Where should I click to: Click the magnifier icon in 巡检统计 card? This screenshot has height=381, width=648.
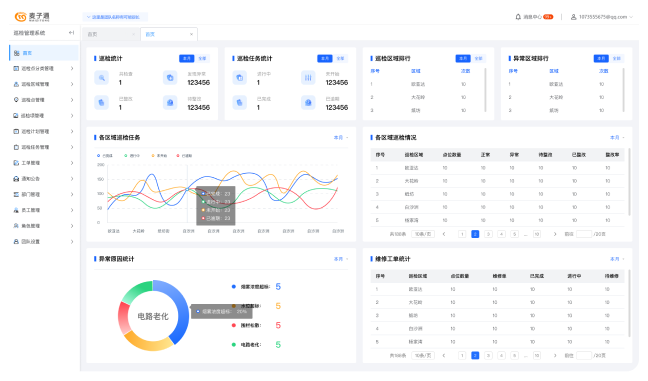[x=102, y=78]
